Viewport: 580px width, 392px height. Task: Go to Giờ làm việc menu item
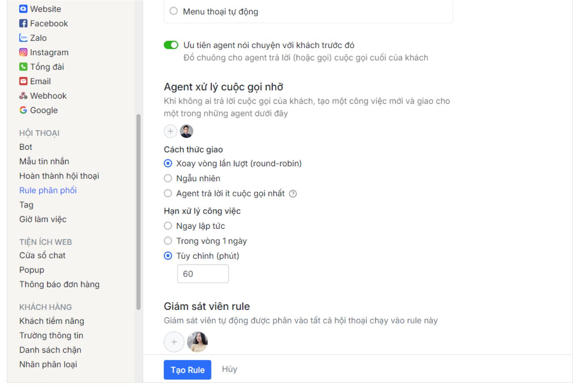coord(43,220)
